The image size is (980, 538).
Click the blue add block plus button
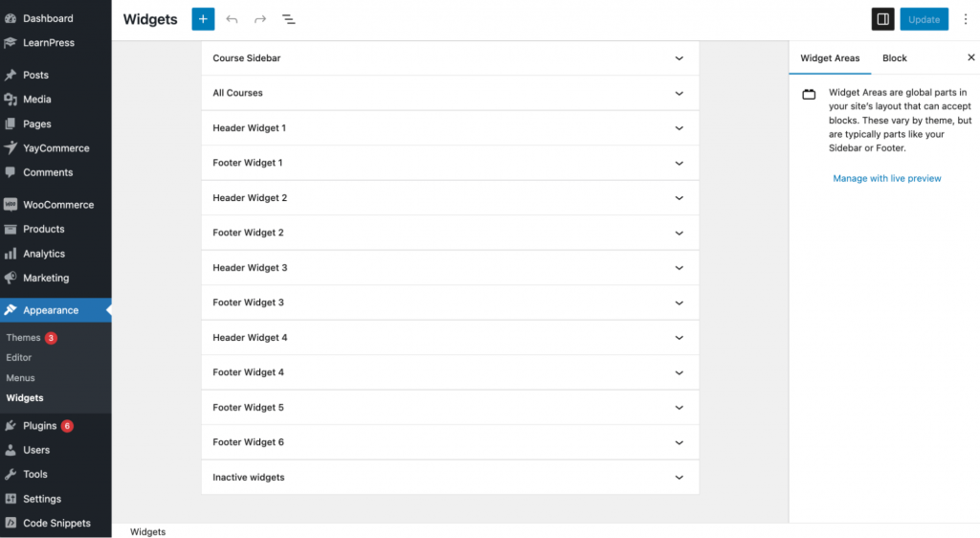pyautogui.click(x=203, y=19)
